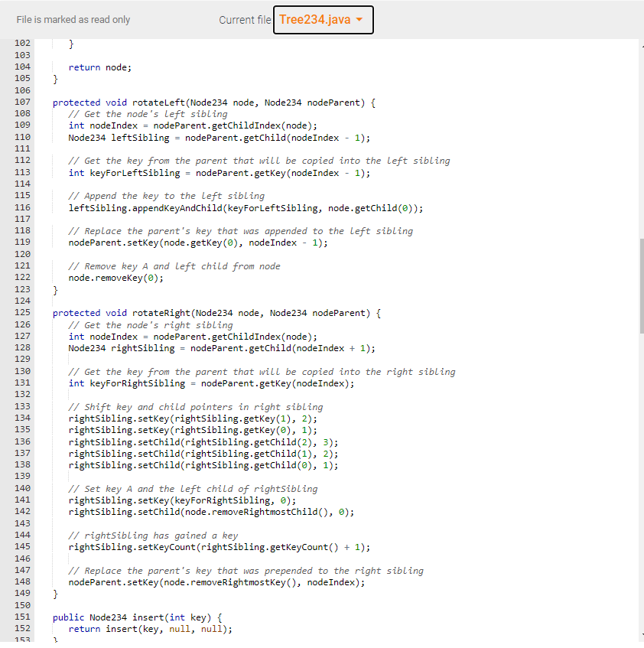
Task: Click the comment '// Get the node's left sibling'
Action: coord(148,114)
